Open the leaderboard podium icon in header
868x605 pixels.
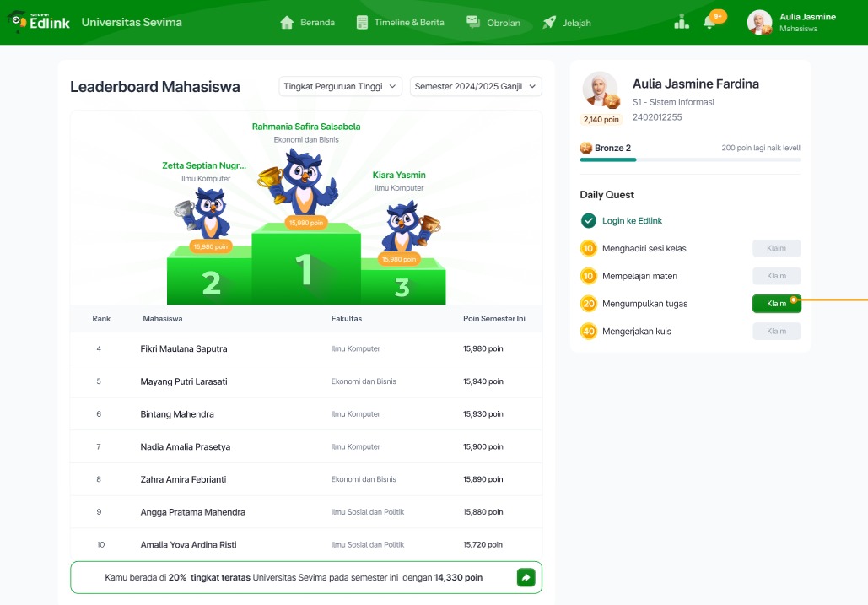tap(682, 22)
